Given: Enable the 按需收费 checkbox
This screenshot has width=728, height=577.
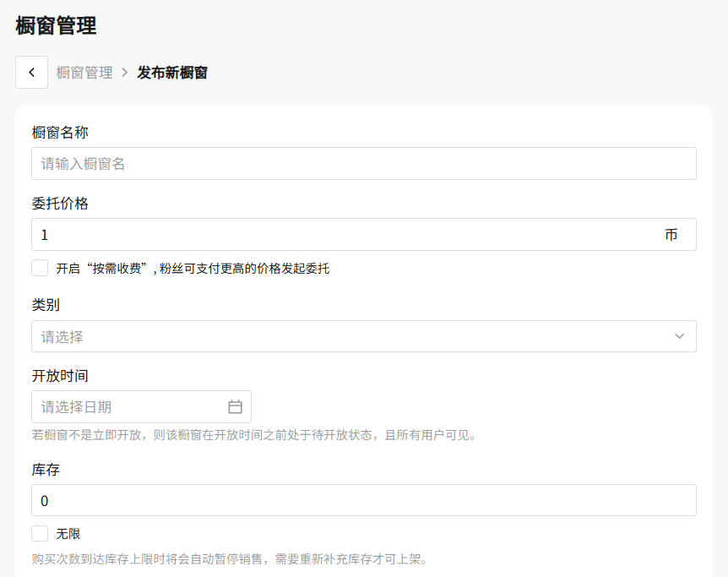Looking at the screenshot, I should 40,268.
